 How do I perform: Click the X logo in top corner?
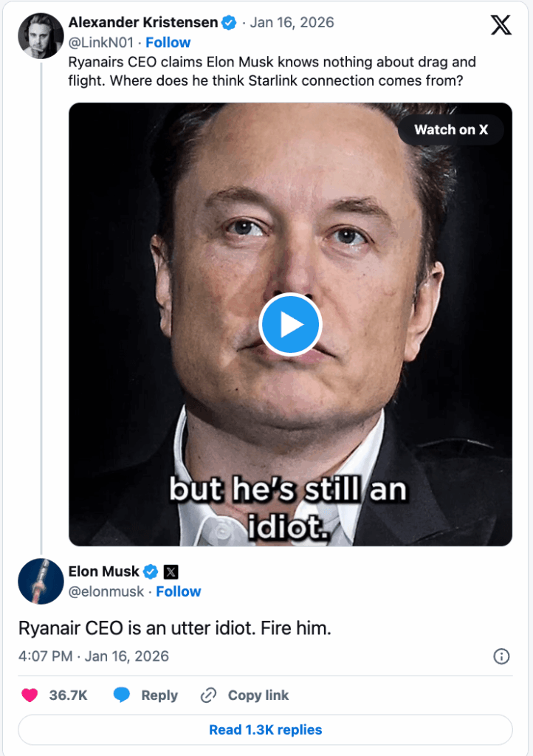501,26
